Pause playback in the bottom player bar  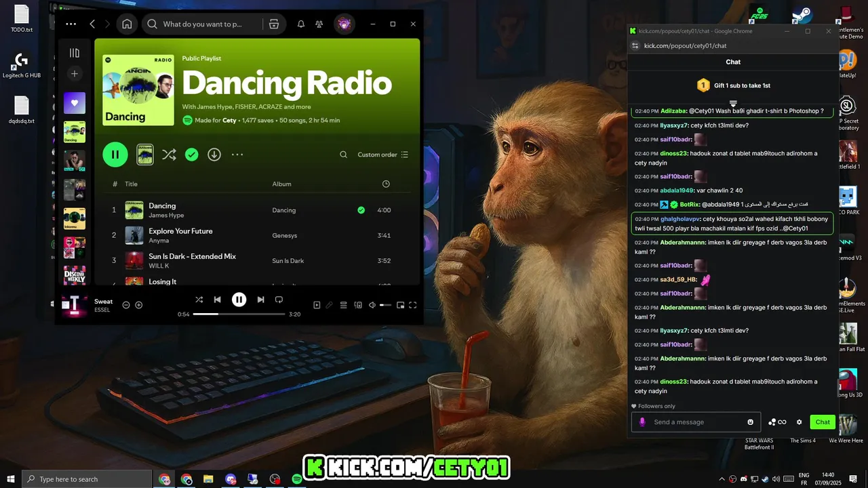[239, 300]
